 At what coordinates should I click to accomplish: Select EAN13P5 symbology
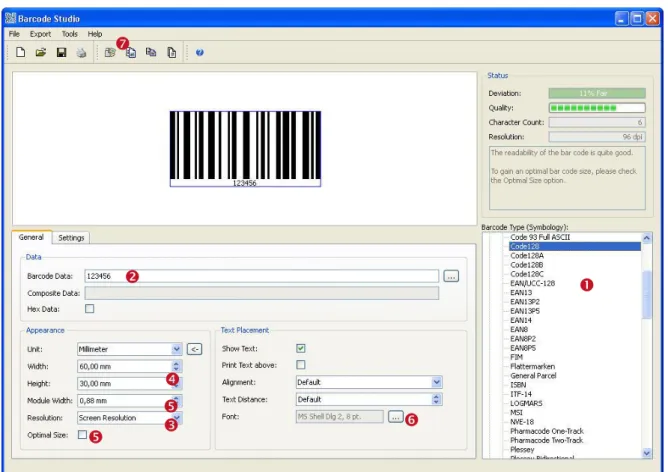(x=525, y=311)
